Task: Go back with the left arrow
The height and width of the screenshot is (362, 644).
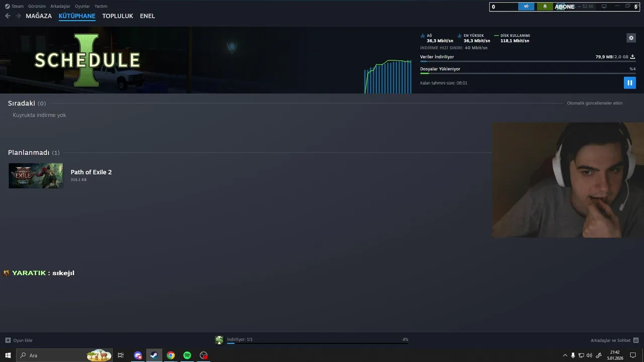Action: (x=8, y=16)
